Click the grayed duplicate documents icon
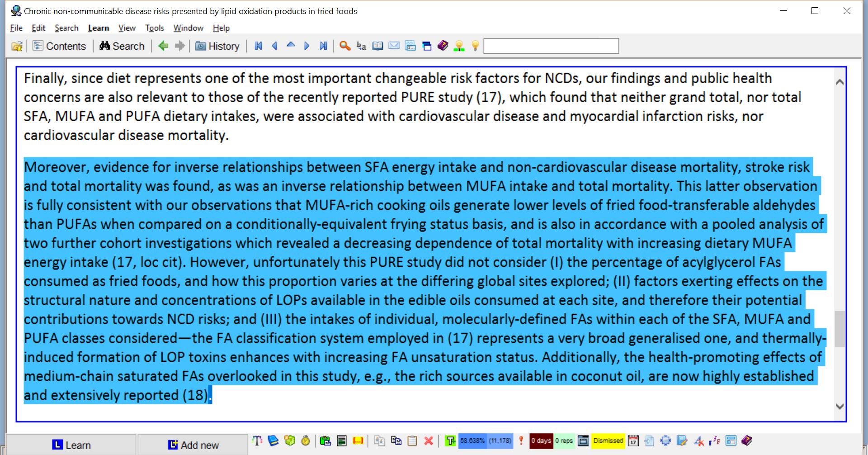Image resolution: width=868 pixels, height=455 pixels. pyautogui.click(x=380, y=441)
